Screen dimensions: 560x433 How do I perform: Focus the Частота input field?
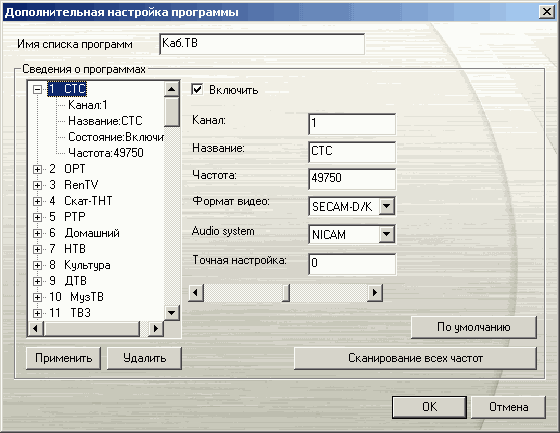tap(352, 179)
